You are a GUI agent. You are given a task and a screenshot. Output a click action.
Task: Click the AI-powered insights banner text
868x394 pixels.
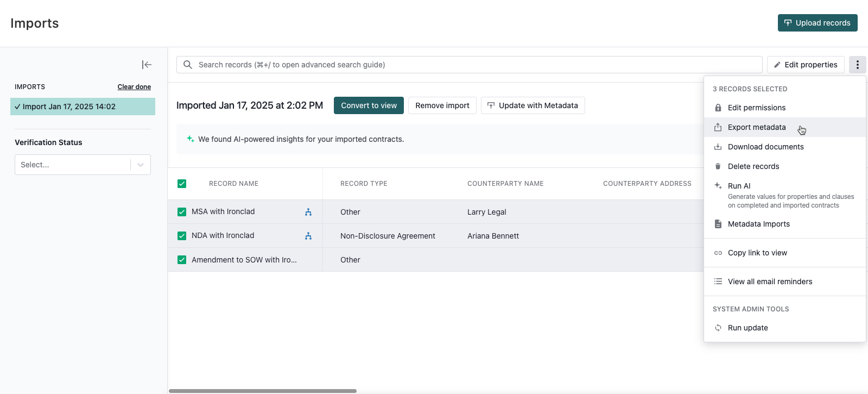[301, 139]
